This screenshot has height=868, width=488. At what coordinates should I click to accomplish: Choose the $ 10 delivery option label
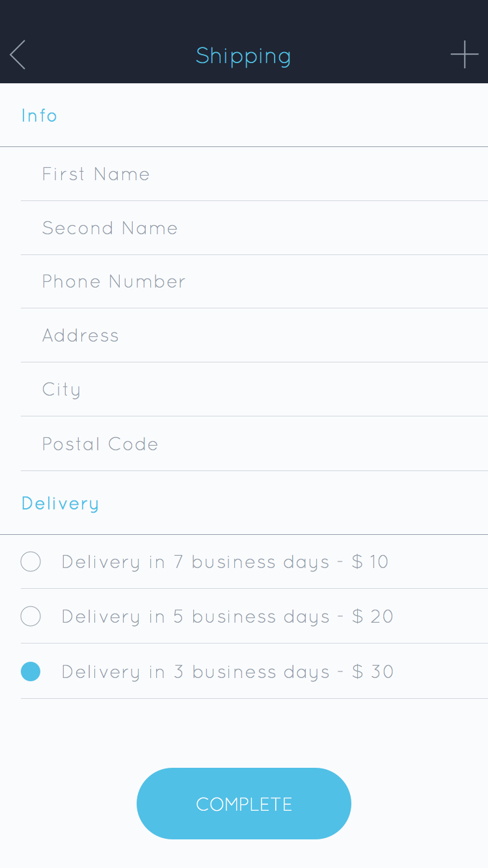(x=224, y=562)
